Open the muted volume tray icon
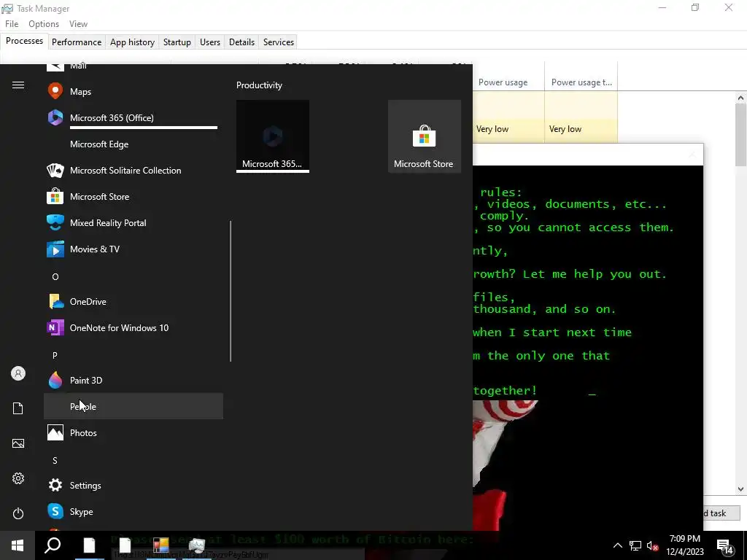This screenshot has height=560, width=747. tap(652, 545)
